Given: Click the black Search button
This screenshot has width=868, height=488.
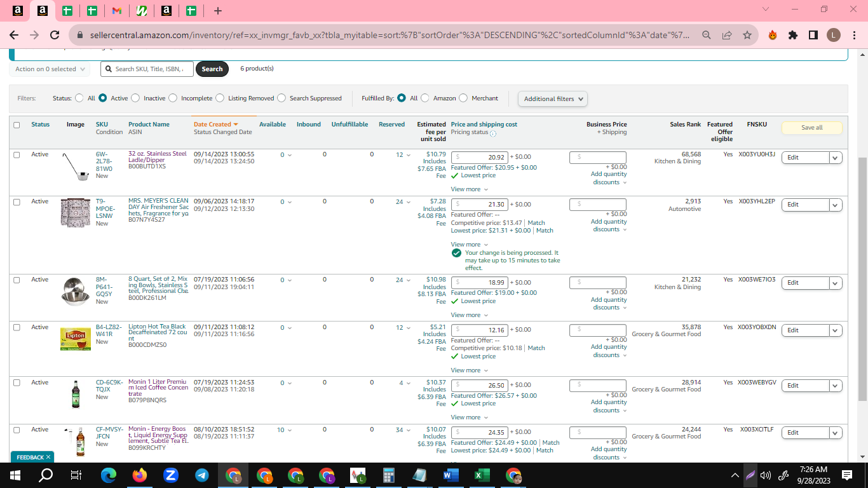Looking at the screenshot, I should click(x=212, y=69).
